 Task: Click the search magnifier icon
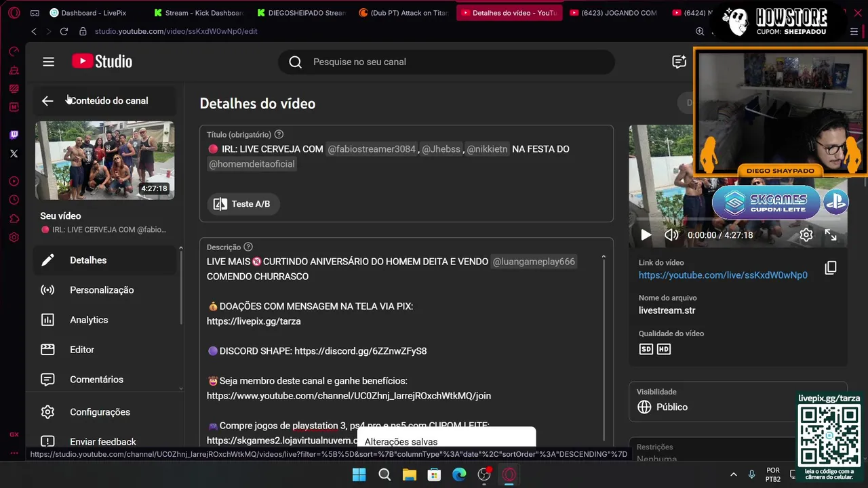[295, 62]
